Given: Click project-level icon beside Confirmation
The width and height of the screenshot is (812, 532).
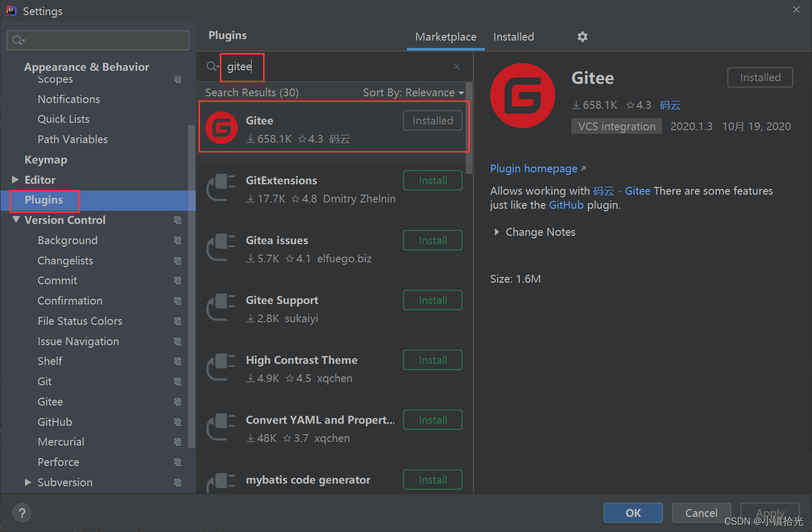Looking at the screenshot, I should tap(178, 301).
